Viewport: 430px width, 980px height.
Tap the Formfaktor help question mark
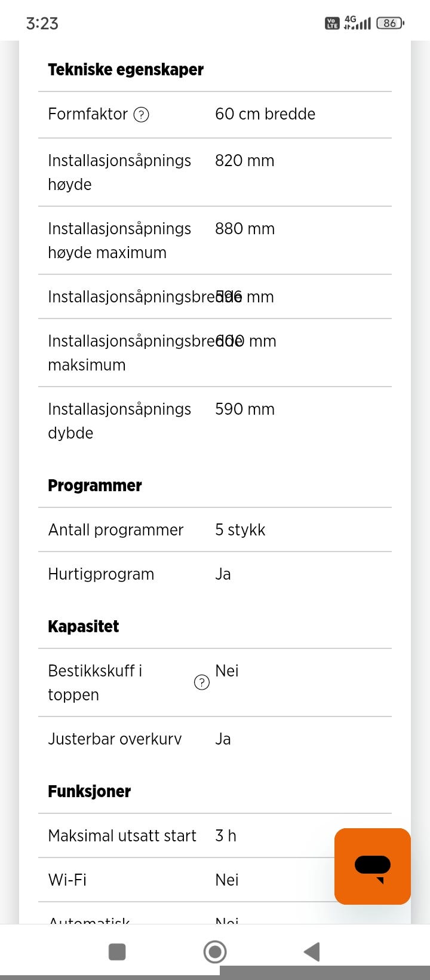(141, 114)
